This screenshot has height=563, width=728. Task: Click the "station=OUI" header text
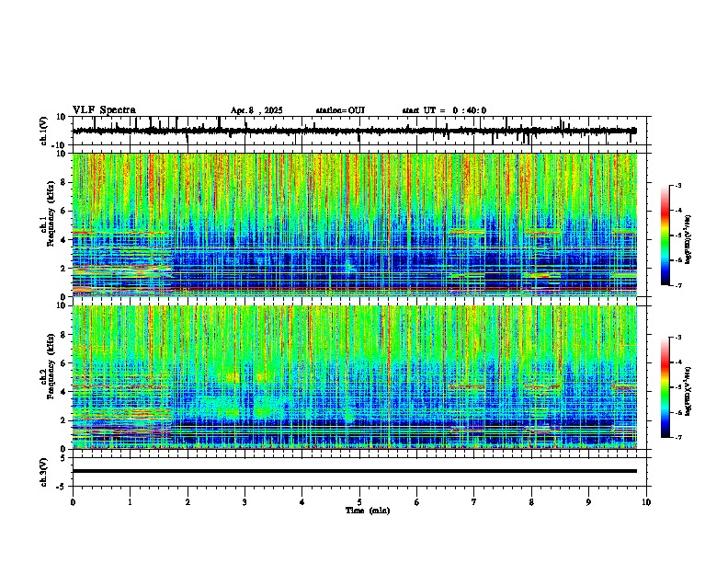click(340, 110)
